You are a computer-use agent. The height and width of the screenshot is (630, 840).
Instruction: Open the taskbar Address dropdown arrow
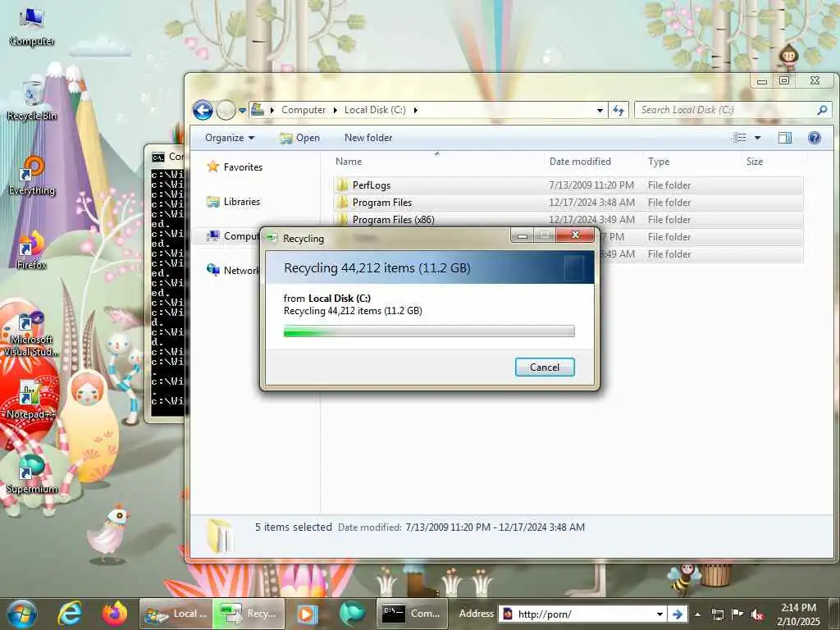coord(660,614)
